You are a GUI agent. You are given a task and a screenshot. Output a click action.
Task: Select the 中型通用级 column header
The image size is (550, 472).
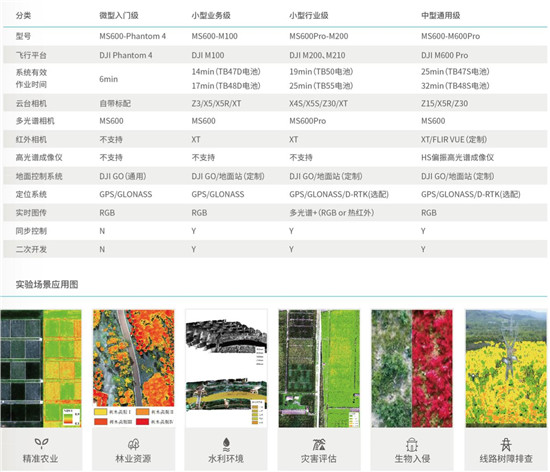click(x=441, y=15)
